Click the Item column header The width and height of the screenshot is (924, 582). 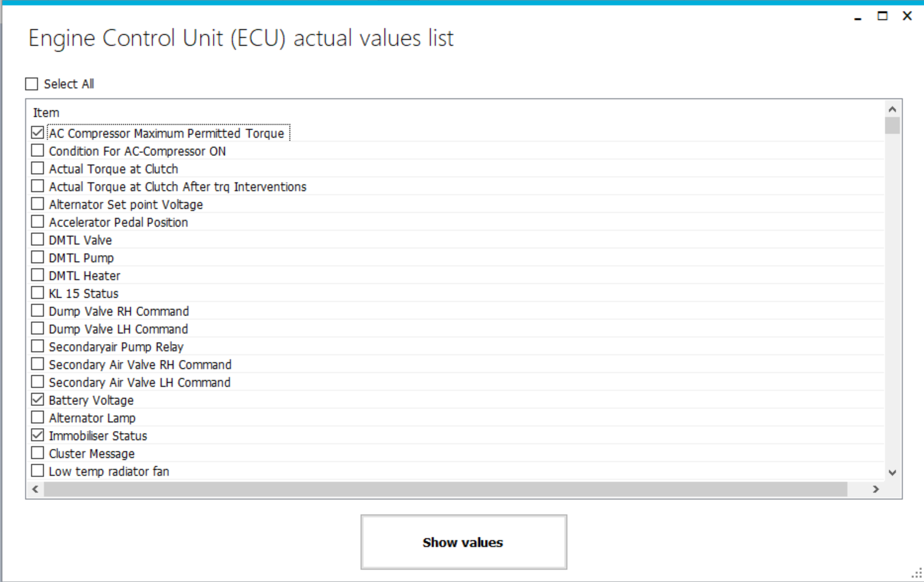pos(46,113)
